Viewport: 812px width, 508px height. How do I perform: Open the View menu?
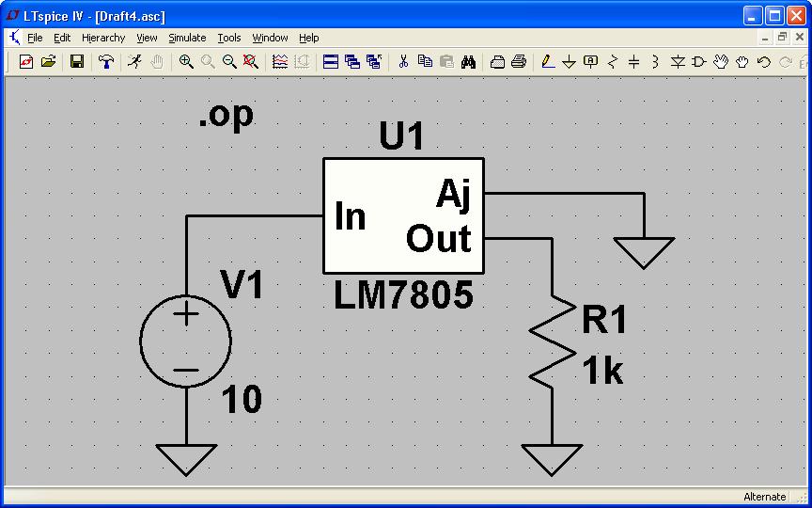(x=147, y=38)
